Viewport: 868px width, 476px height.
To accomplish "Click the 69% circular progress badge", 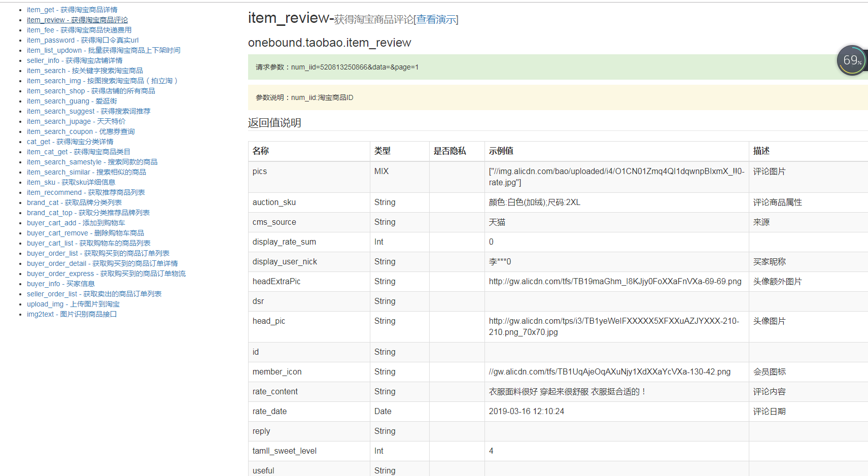I will click(852, 60).
